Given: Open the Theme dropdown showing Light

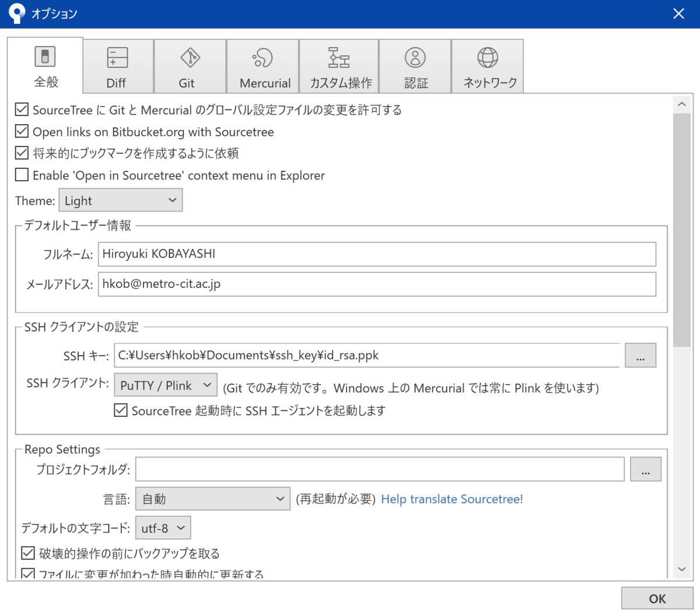Looking at the screenshot, I should coord(121,201).
